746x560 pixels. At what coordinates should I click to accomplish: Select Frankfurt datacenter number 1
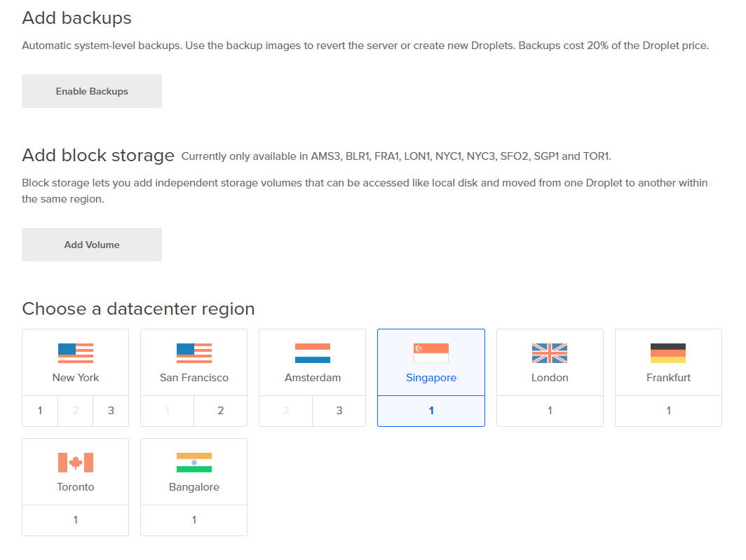click(667, 411)
